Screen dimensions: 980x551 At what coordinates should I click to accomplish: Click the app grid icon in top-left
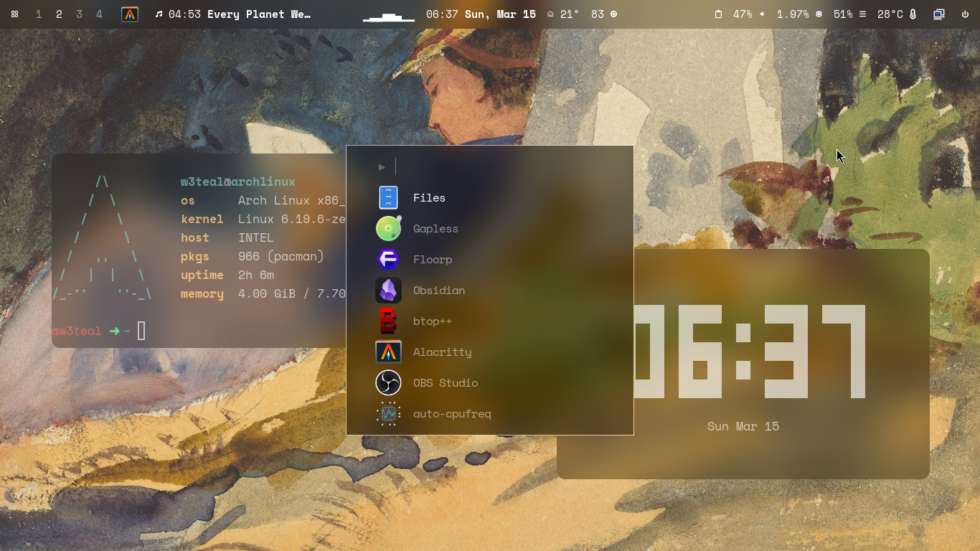pyautogui.click(x=14, y=14)
